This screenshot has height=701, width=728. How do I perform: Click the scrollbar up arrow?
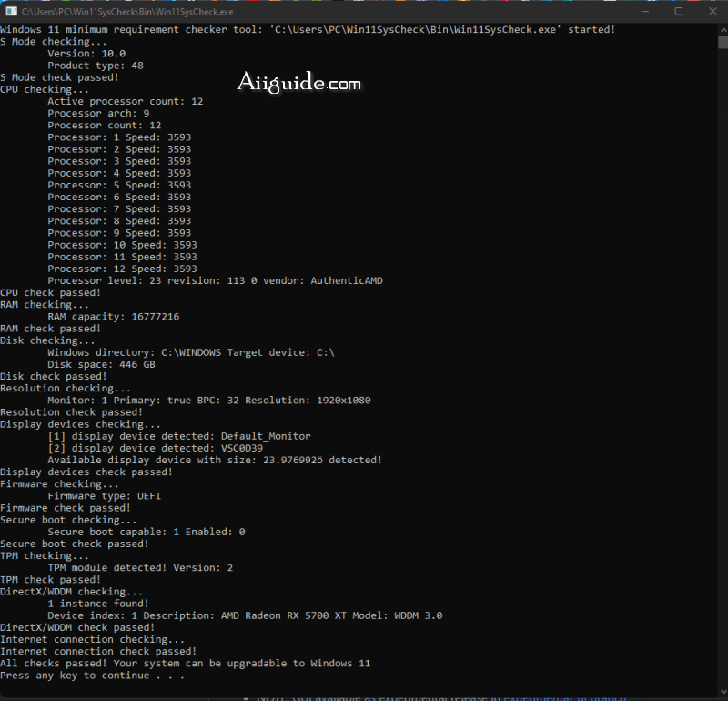[723, 30]
